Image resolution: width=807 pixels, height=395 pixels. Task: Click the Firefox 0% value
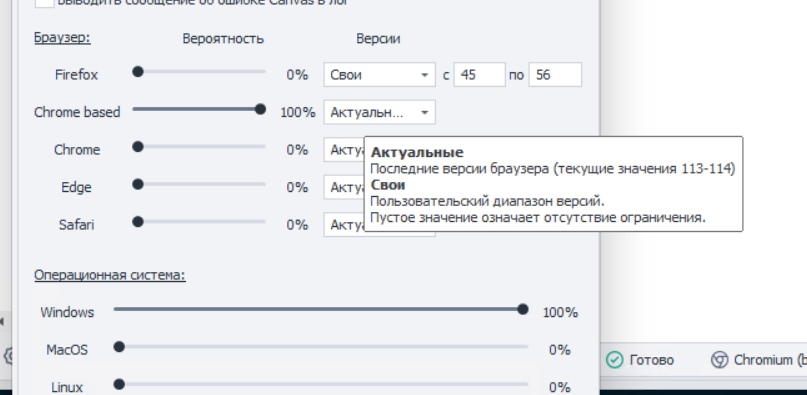(297, 75)
